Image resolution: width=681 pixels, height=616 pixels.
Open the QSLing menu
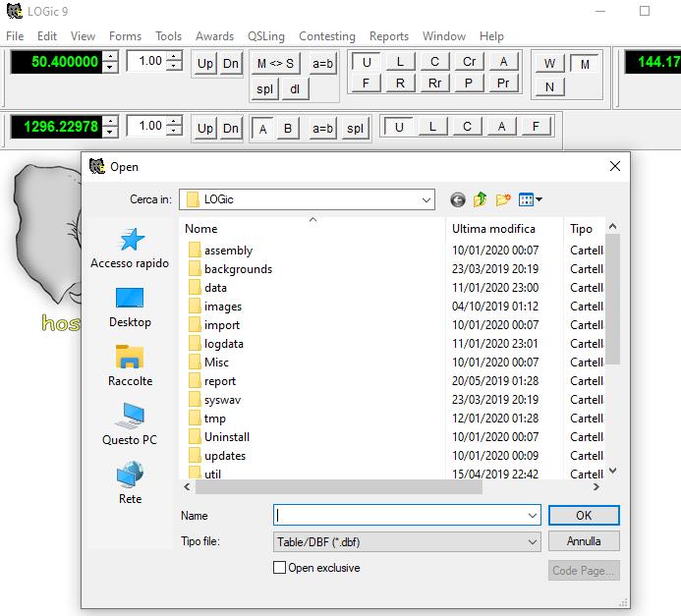pos(265,36)
